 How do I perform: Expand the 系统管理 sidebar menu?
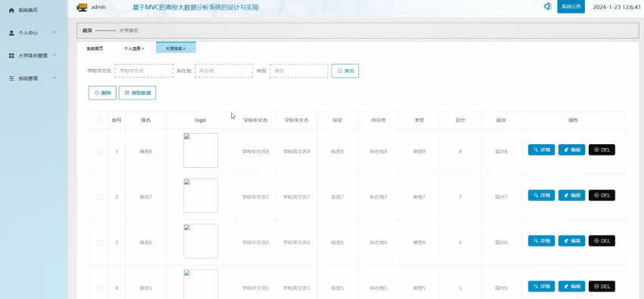[33, 78]
